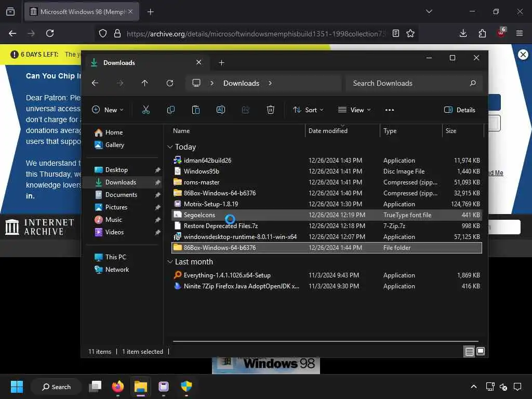Image resolution: width=532 pixels, height=399 pixels.
Task: Expand chevron before Downloads in address bar
Action: coord(212,83)
